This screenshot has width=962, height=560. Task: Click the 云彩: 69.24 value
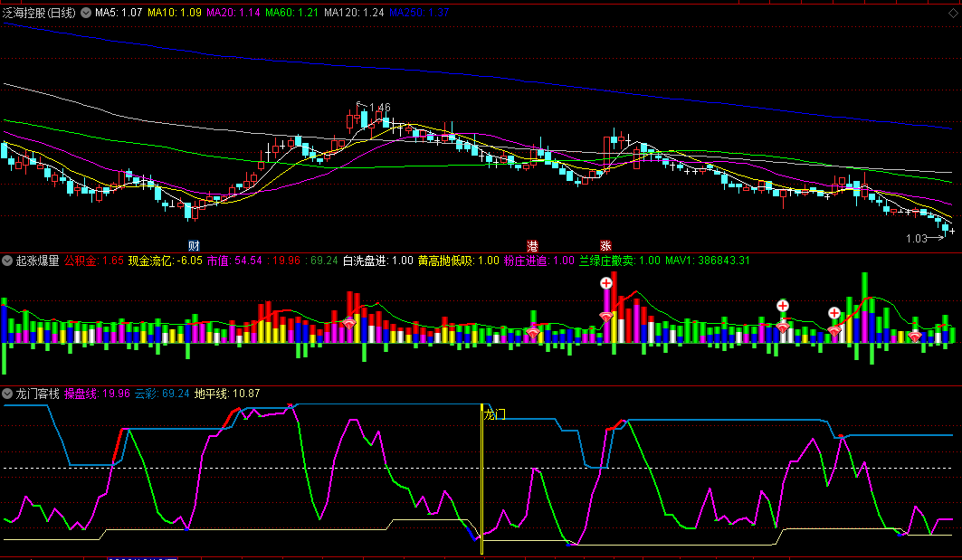click(162, 394)
